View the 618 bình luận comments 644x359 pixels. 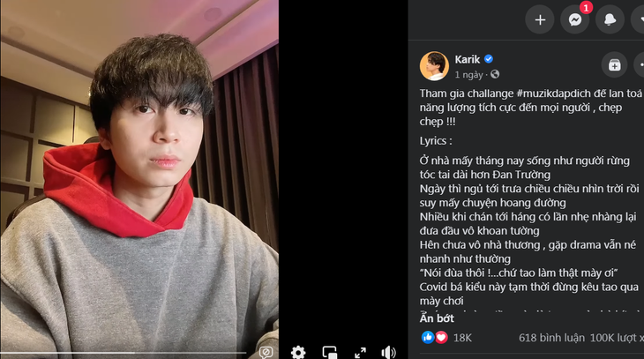pos(550,337)
